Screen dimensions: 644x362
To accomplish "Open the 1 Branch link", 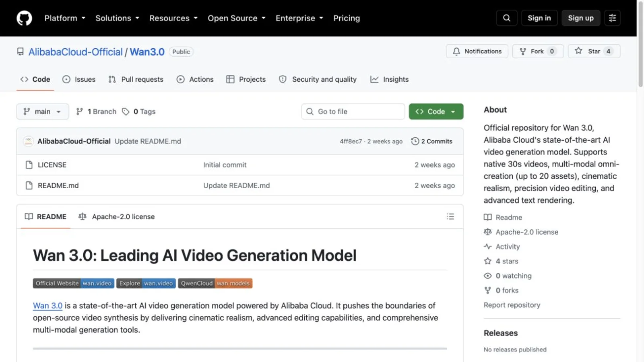I will [x=96, y=111].
